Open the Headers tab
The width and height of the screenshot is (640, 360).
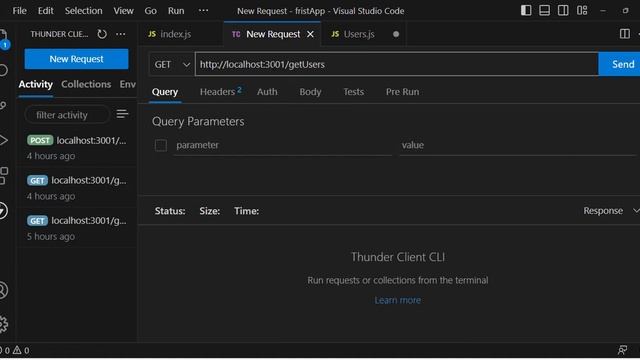[x=220, y=92]
